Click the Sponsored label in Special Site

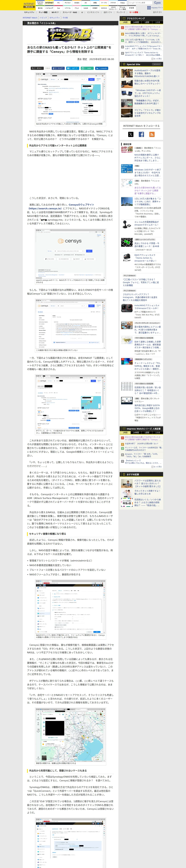tap(157, 64)
